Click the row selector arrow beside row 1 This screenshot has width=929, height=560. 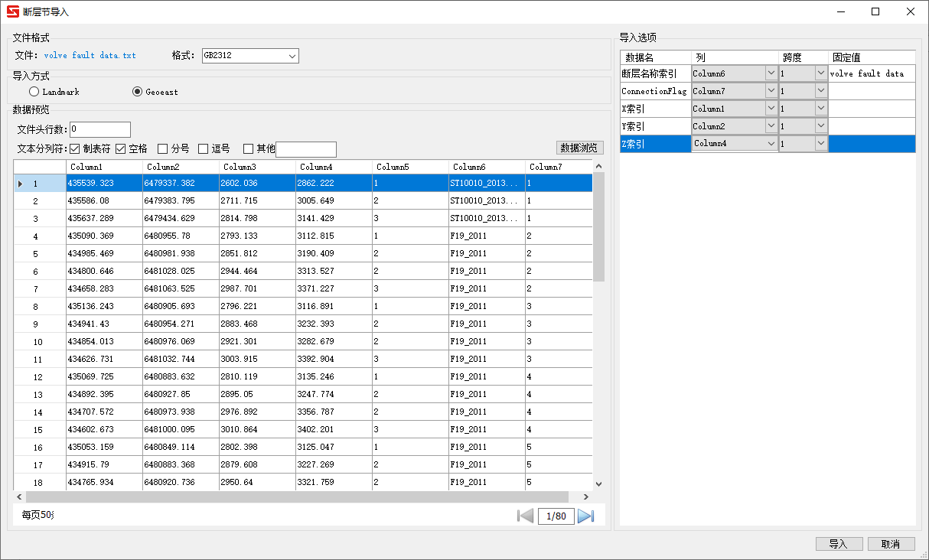pyautogui.click(x=20, y=184)
